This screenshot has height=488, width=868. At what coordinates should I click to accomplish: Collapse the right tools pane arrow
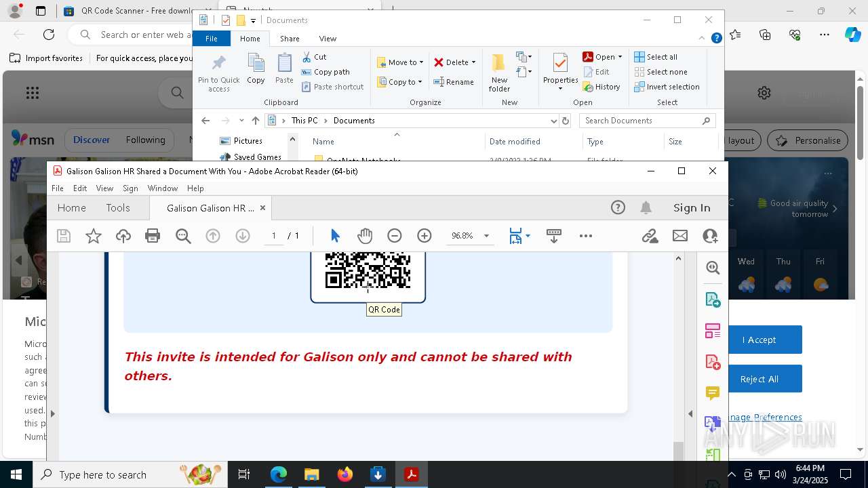pos(690,413)
